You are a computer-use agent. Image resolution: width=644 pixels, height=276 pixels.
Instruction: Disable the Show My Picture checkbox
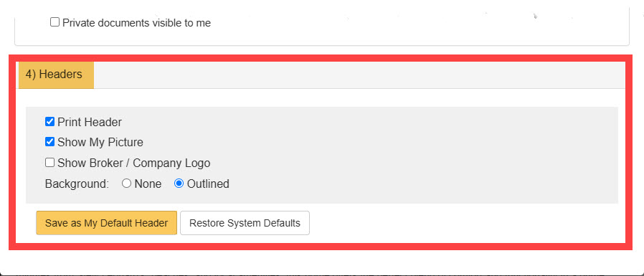[x=49, y=142]
